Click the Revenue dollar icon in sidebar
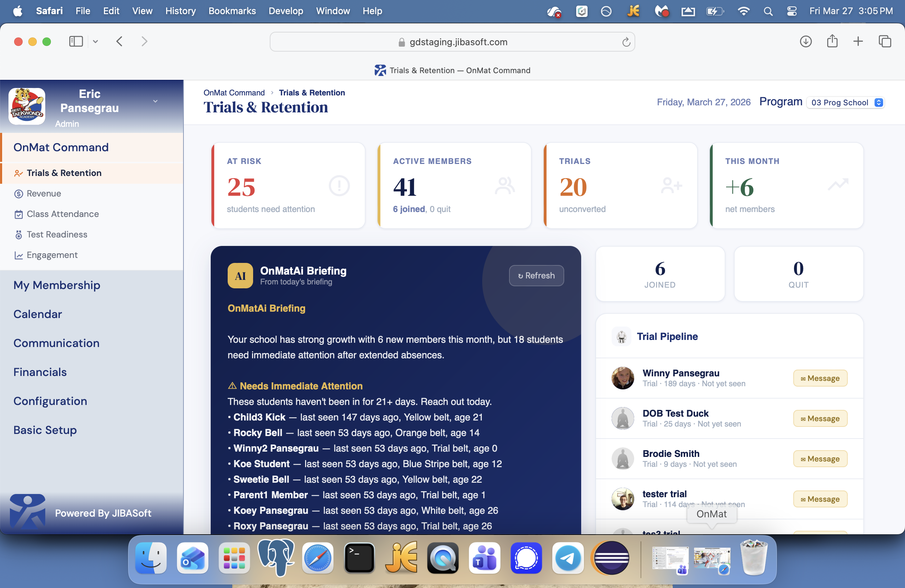This screenshot has height=588, width=905. (x=18, y=194)
